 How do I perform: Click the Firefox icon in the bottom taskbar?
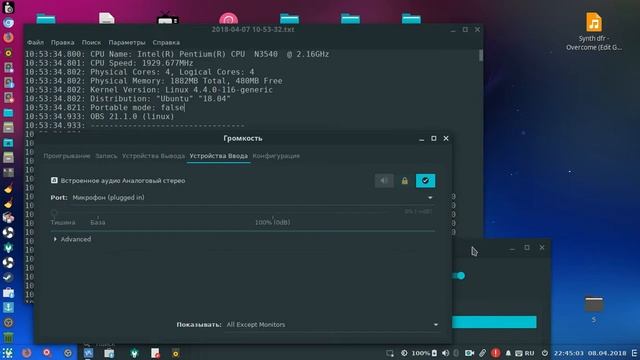pos(27,353)
